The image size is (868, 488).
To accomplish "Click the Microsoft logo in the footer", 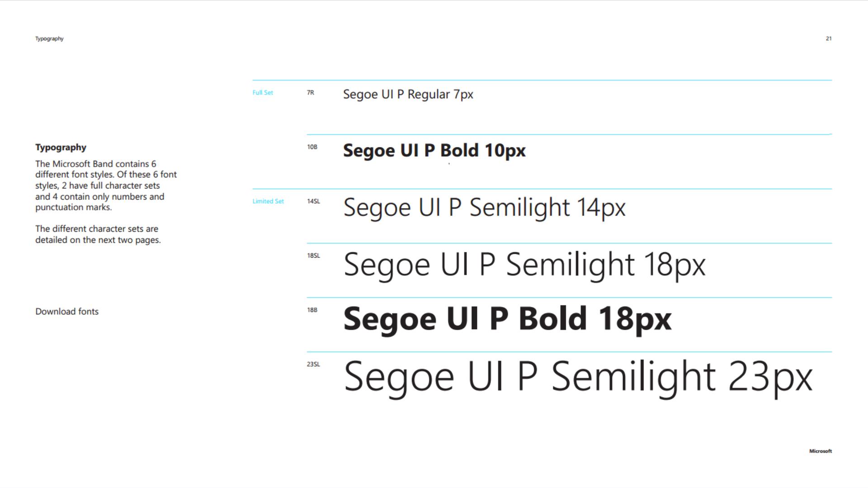I will 820,451.
